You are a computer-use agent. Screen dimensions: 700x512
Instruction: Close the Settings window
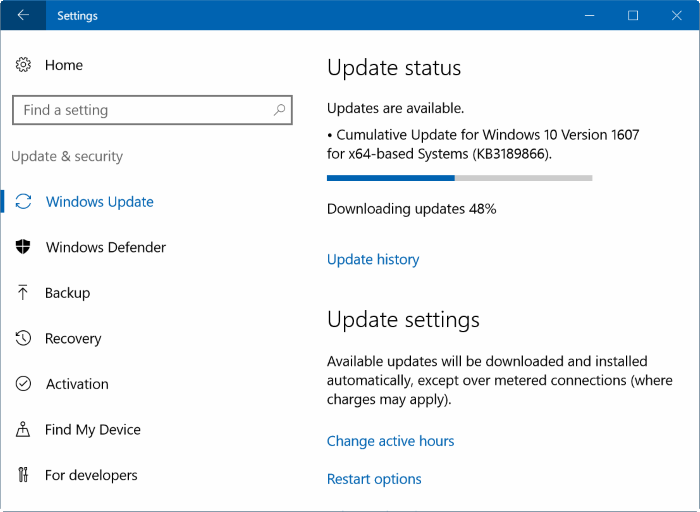676,15
